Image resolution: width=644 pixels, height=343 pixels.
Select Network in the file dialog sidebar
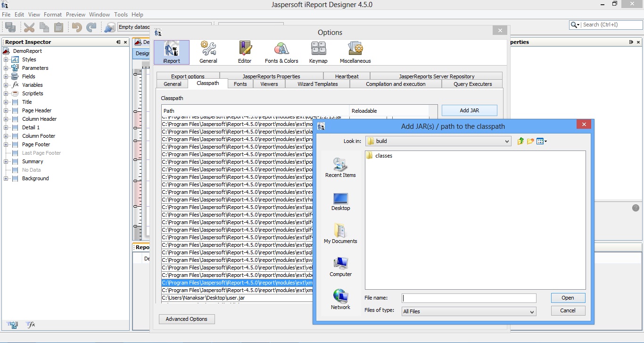tap(340, 299)
